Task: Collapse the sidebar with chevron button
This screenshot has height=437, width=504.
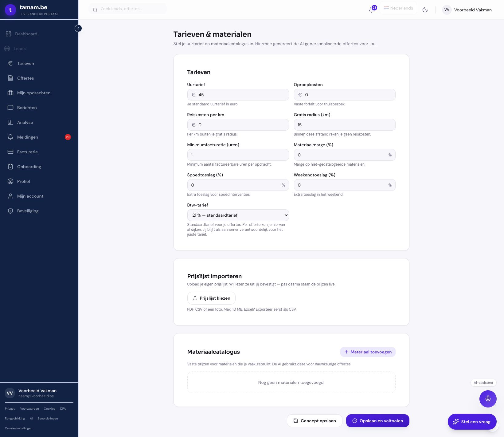Action: coord(78,28)
